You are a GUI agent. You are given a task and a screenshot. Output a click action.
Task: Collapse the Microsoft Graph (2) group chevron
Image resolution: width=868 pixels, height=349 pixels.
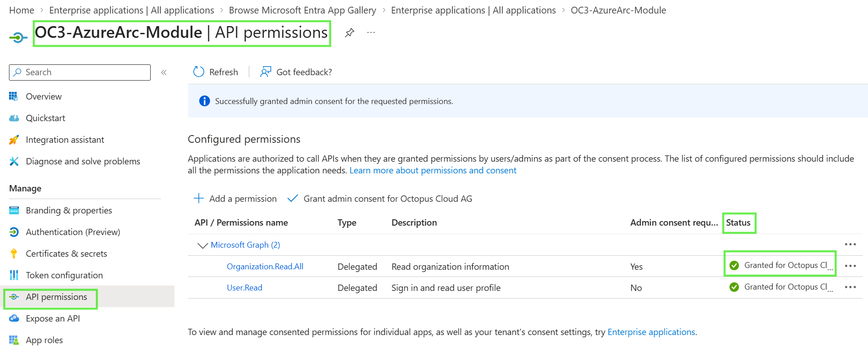pos(202,245)
